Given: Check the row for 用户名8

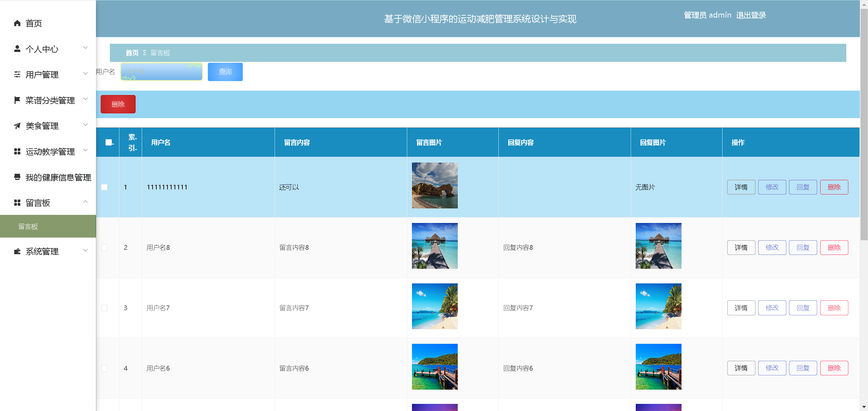Looking at the screenshot, I should click(x=104, y=248).
